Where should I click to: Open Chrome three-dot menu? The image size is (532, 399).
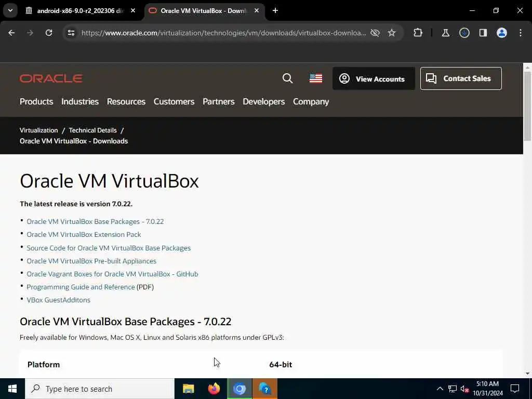click(x=521, y=33)
